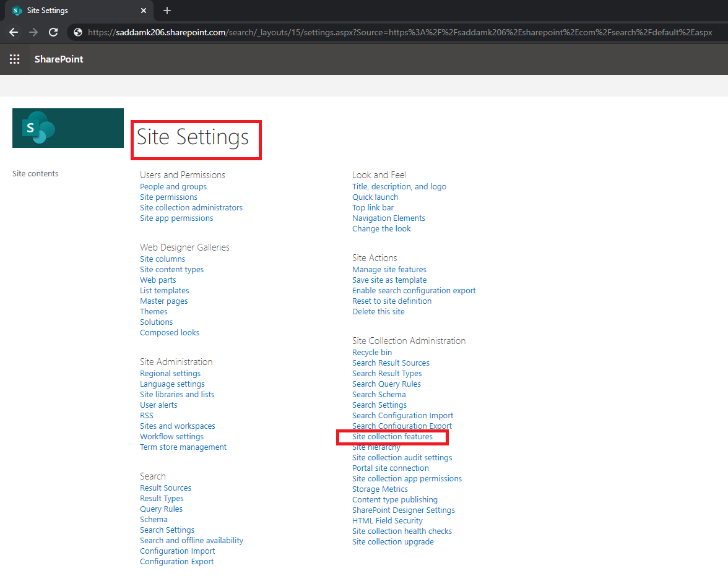The image size is (728, 576).
Task: Click the site info icon in address bar
Action: point(78,32)
